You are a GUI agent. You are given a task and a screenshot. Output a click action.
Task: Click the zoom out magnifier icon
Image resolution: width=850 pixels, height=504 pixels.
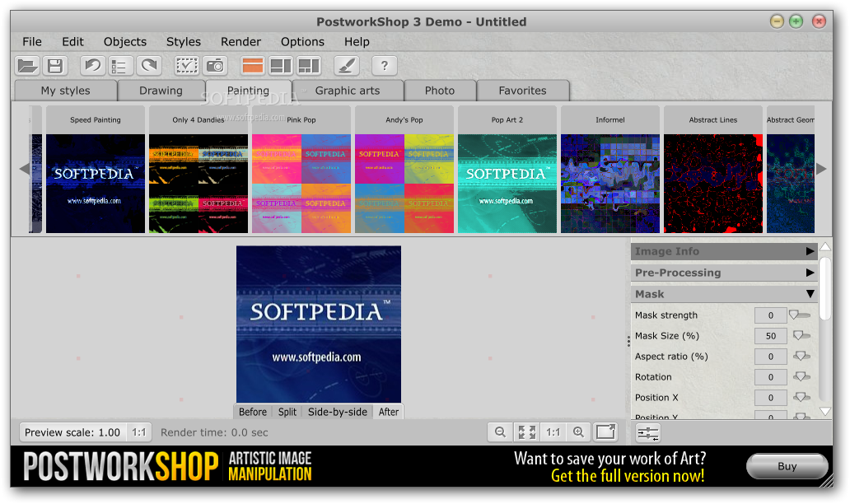pyautogui.click(x=500, y=432)
